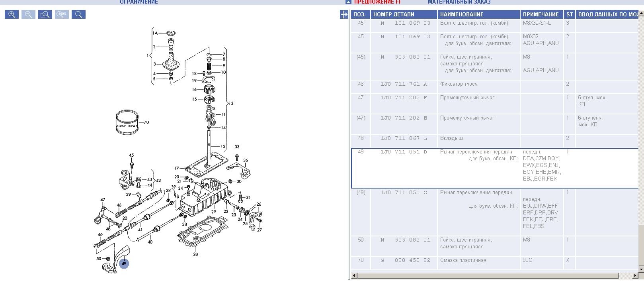Click callout 36 in the diagram
Screen dimensions: 644x283
[246, 161]
